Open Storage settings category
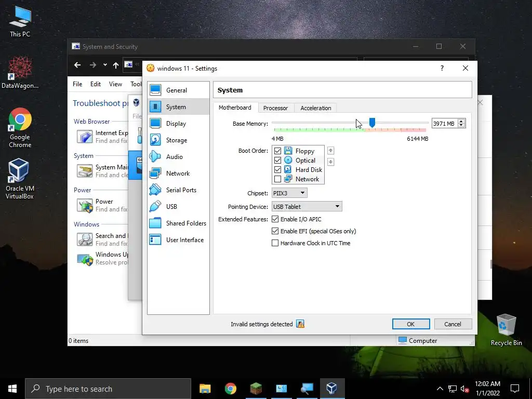532x399 pixels. click(x=178, y=140)
